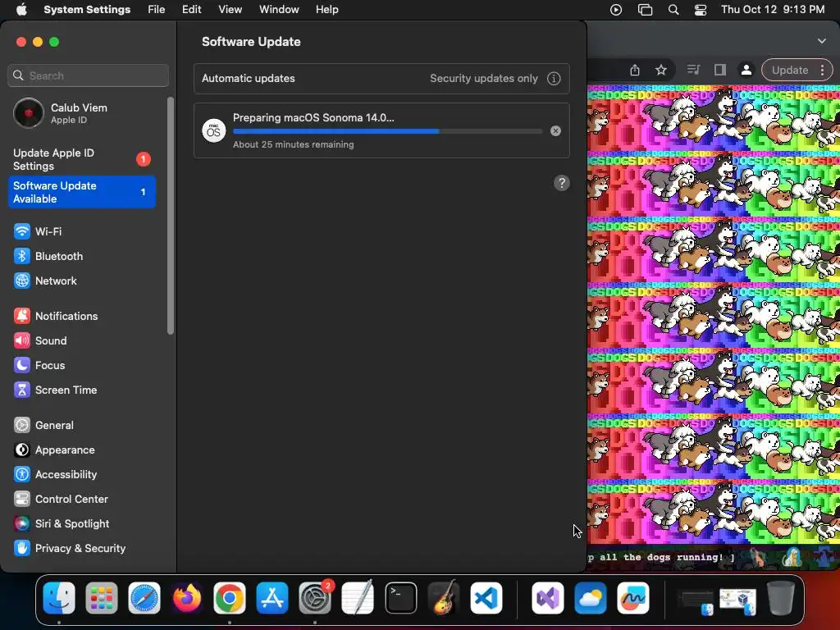The height and width of the screenshot is (630, 840).
Task: Toggle the browser side panel icon
Action: (720, 70)
